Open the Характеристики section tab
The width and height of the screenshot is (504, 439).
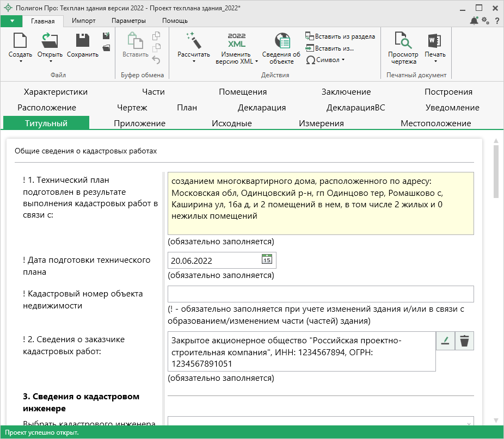56,92
